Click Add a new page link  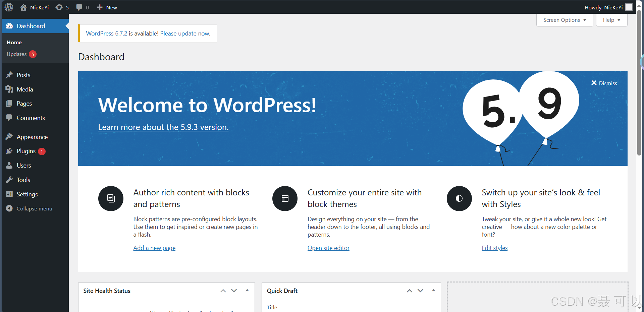154,248
